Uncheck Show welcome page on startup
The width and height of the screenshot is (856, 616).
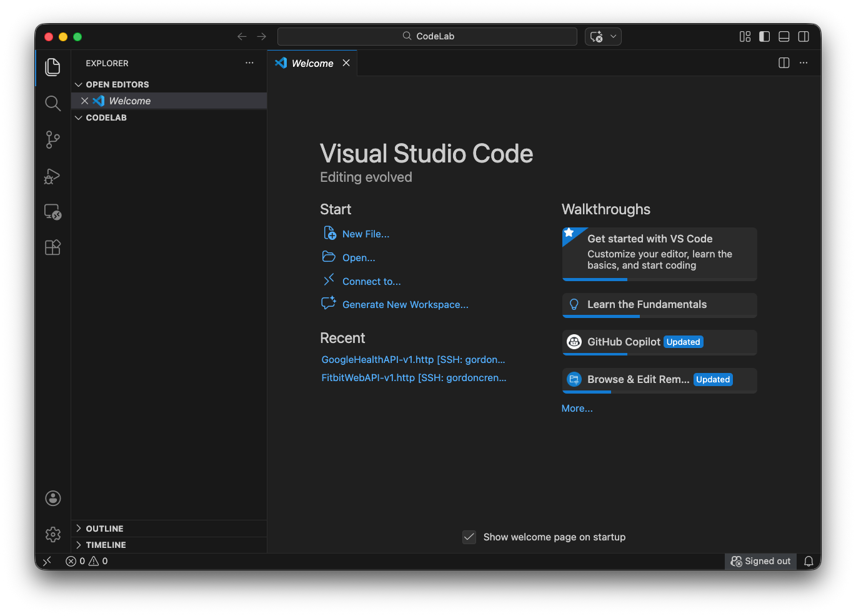(x=469, y=537)
